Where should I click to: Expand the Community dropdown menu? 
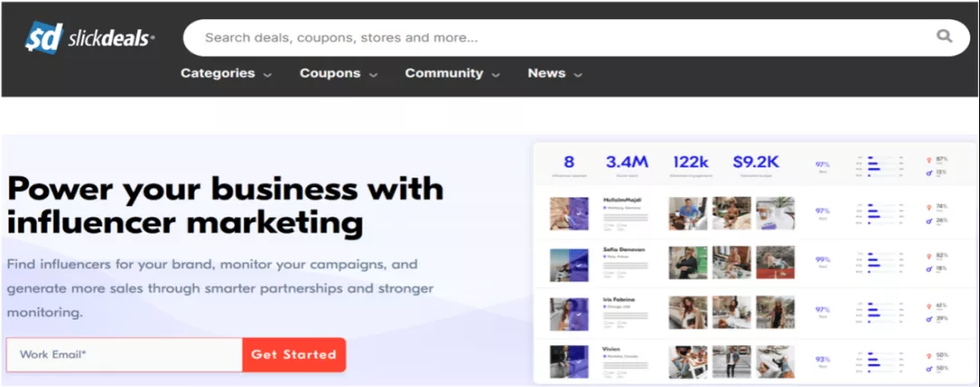click(451, 74)
